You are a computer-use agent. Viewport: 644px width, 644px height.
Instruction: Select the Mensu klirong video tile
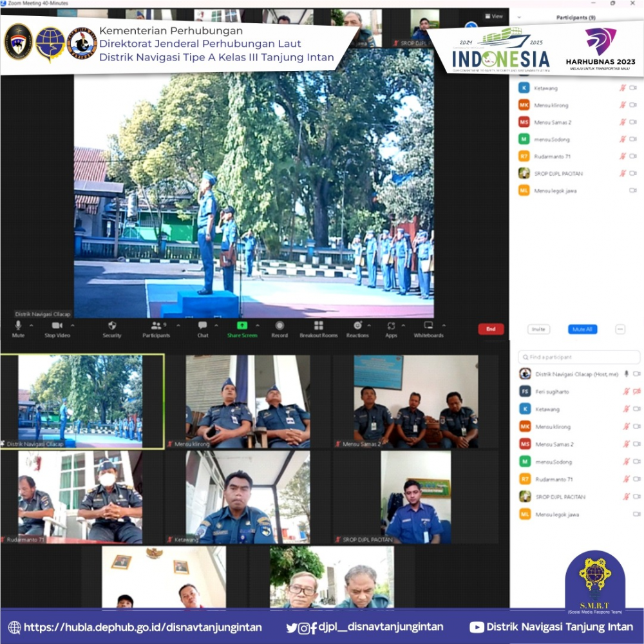[248, 401]
